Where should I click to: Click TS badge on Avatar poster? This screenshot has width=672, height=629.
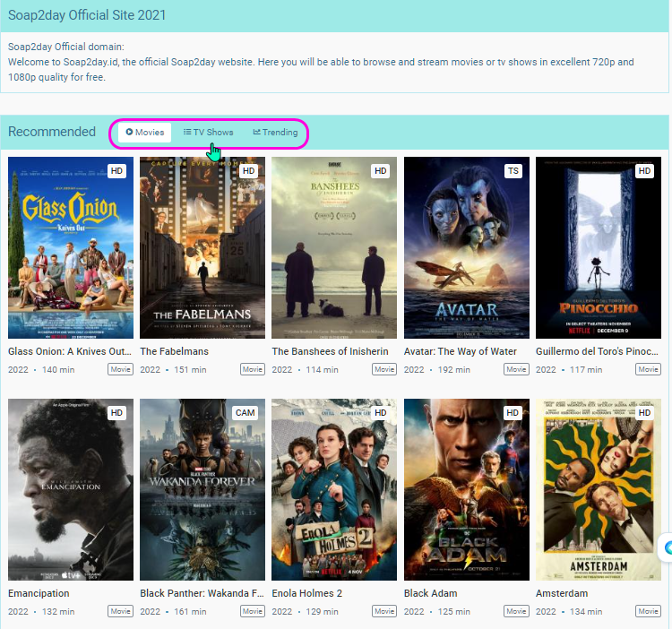[x=513, y=171]
